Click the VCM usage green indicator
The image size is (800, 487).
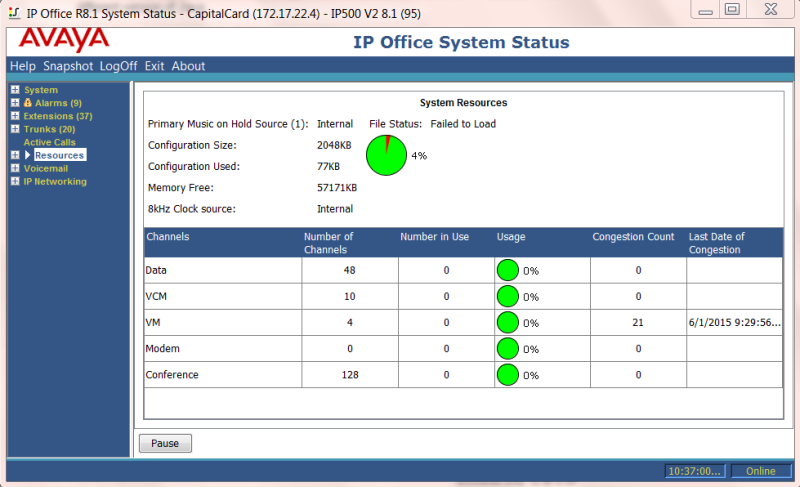pos(508,296)
